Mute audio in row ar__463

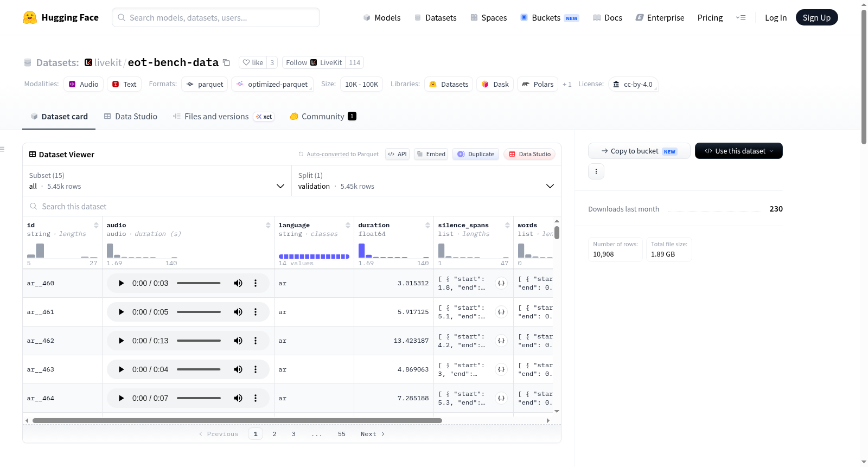(238, 369)
